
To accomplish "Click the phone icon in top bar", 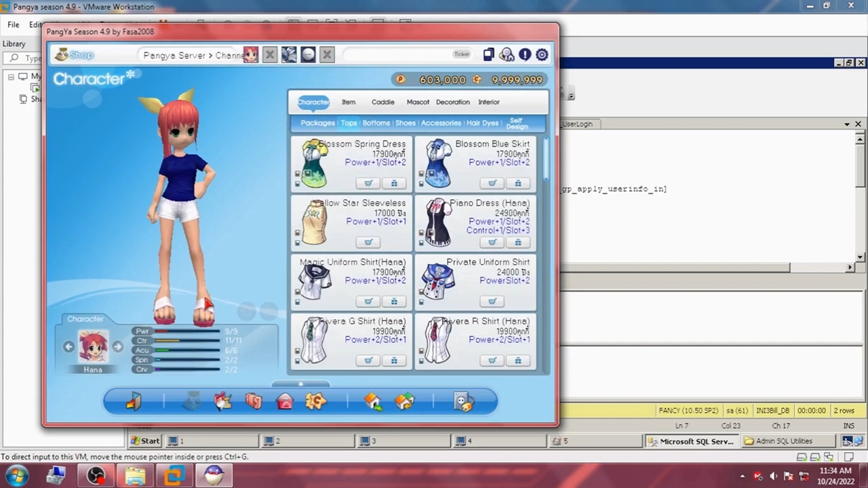I will pos(488,55).
